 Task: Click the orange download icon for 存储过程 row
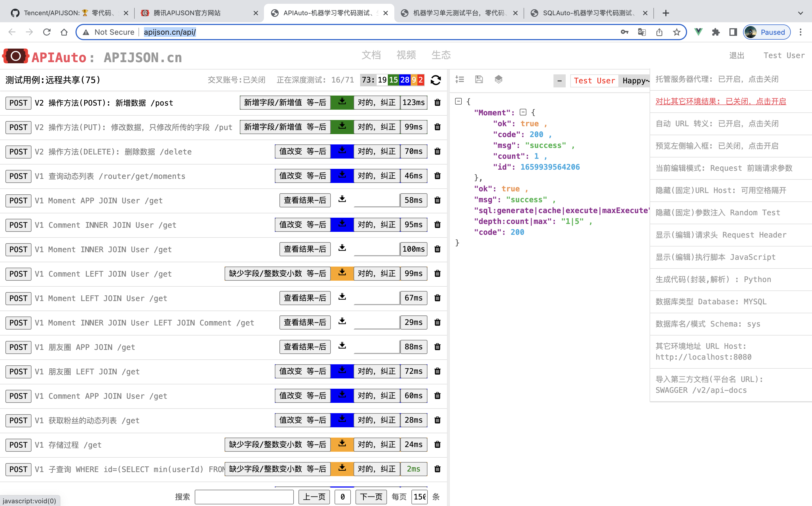(342, 444)
